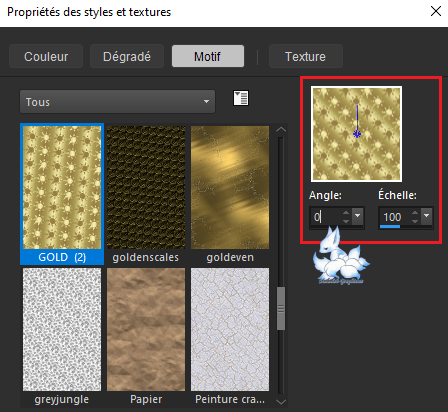Image resolution: width=448 pixels, height=412 pixels.
Task: Click the Angle input field
Action: 326,217
